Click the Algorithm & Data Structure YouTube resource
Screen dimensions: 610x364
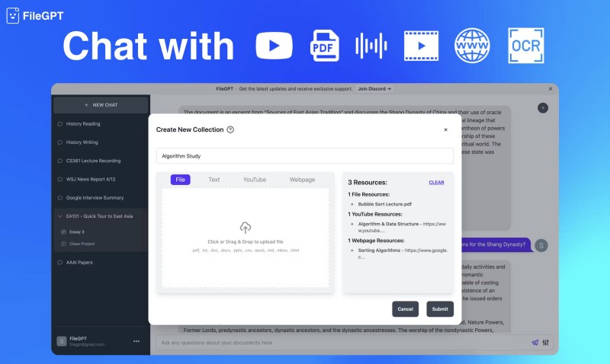tap(402, 227)
